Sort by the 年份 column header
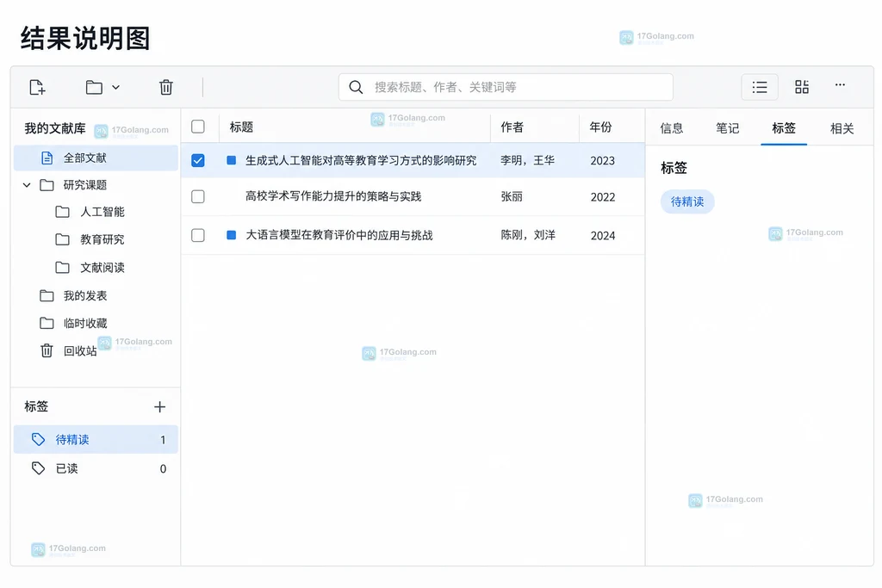 pyautogui.click(x=600, y=127)
